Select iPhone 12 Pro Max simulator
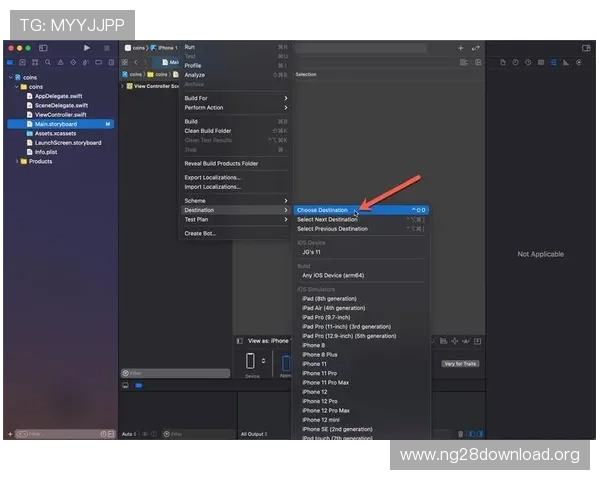600x480 pixels. coord(328,410)
